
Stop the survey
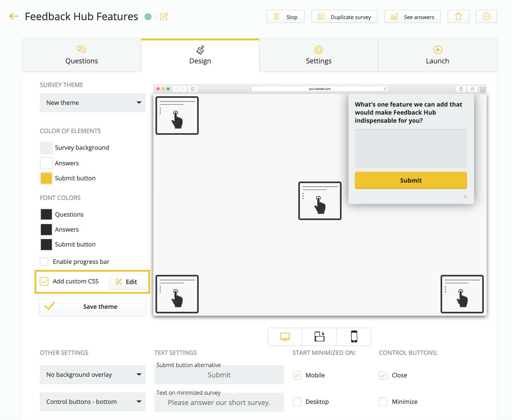pos(286,16)
